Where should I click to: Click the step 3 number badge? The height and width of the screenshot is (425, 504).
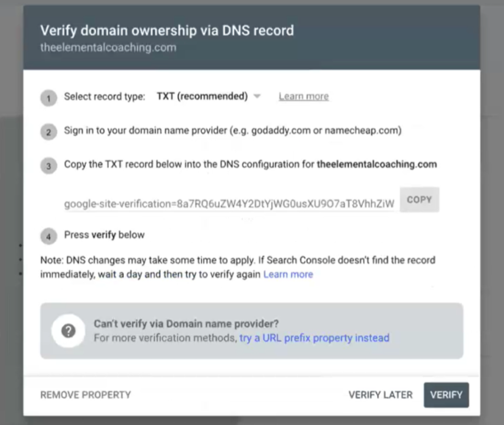click(49, 166)
